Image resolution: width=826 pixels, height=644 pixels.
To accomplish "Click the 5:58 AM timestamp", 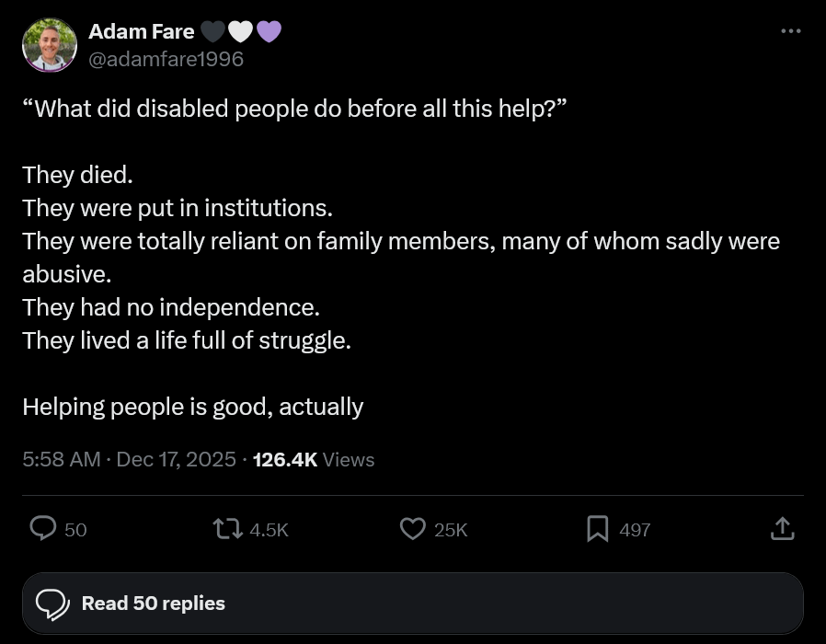I will click(61, 459).
